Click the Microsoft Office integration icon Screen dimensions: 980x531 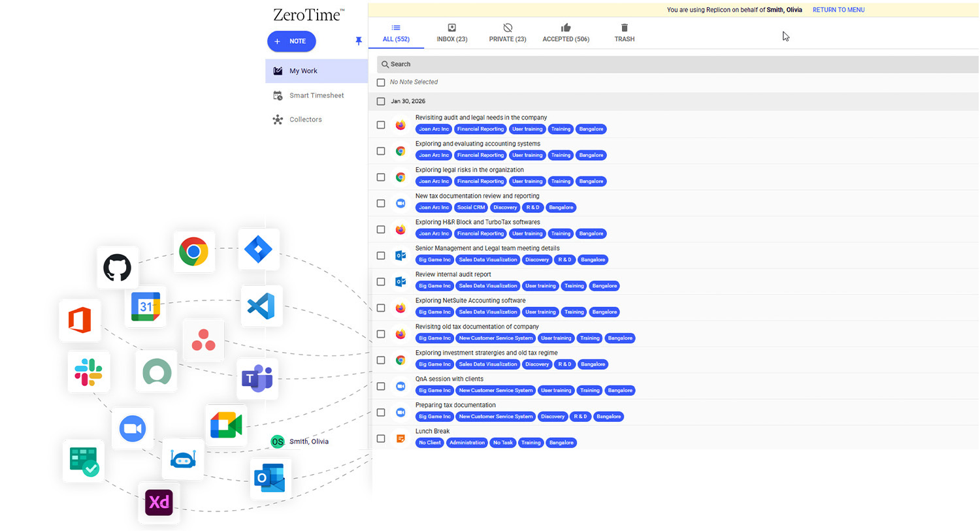[80, 321]
